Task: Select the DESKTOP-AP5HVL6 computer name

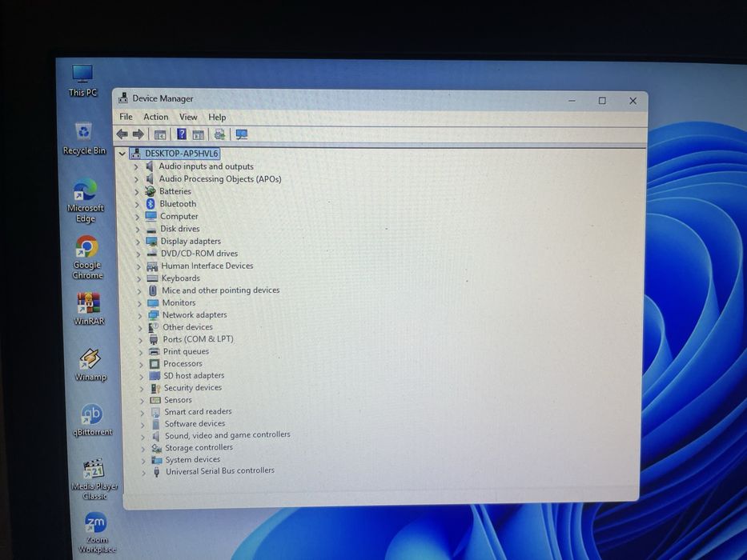Action: (x=182, y=154)
